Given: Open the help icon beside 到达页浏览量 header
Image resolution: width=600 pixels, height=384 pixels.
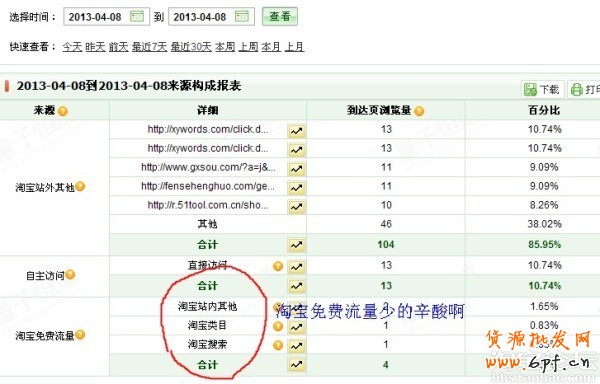Looking at the screenshot, I should coord(419,111).
